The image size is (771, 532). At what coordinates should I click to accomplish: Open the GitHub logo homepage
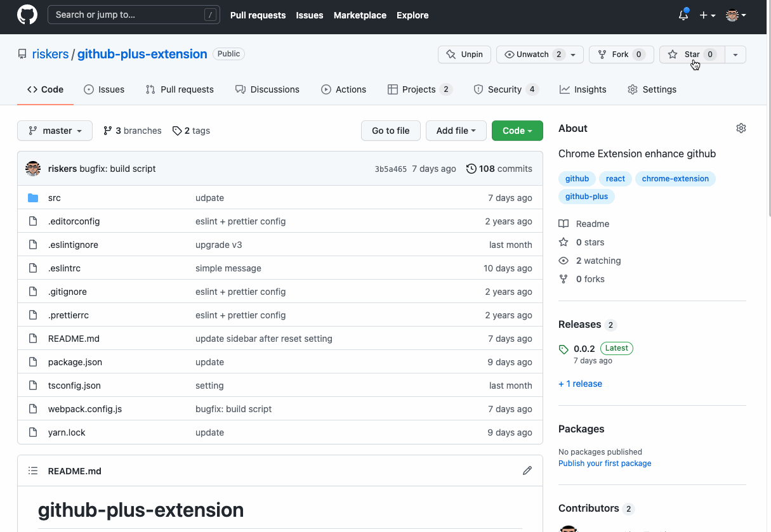coord(27,15)
